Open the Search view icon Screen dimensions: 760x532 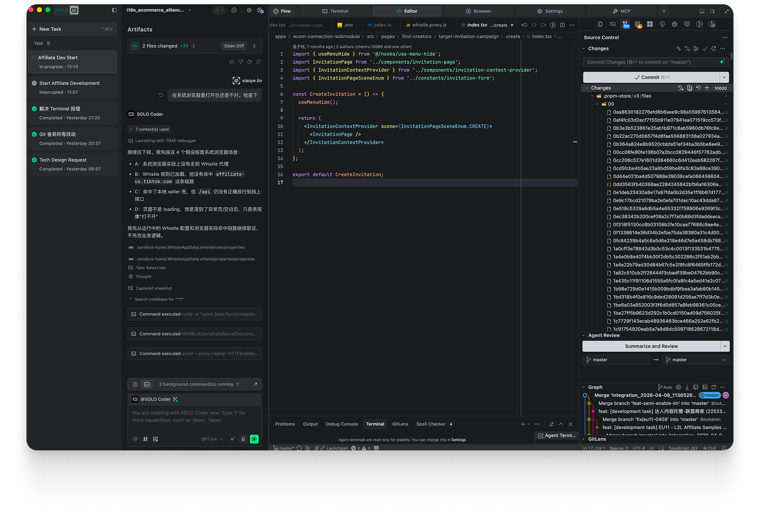click(x=613, y=24)
